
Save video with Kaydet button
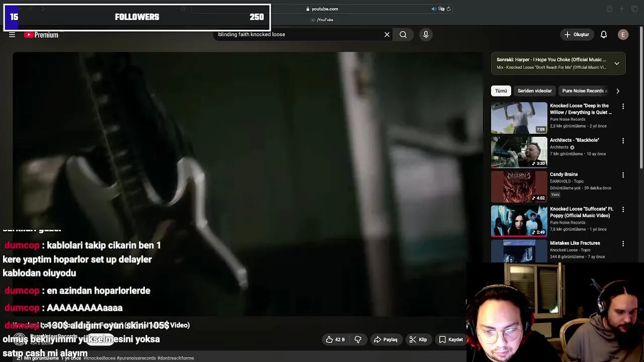point(451,340)
